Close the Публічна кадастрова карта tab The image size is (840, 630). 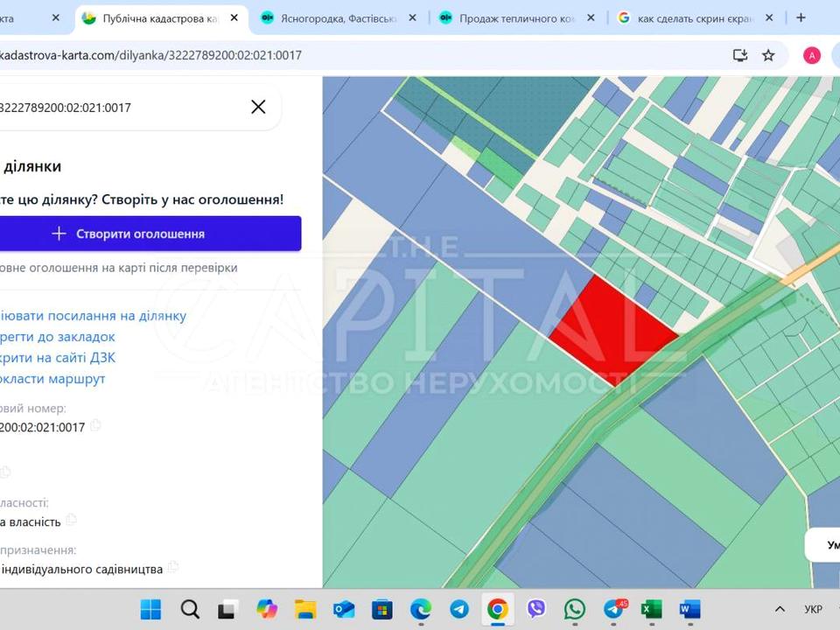(234, 17)
